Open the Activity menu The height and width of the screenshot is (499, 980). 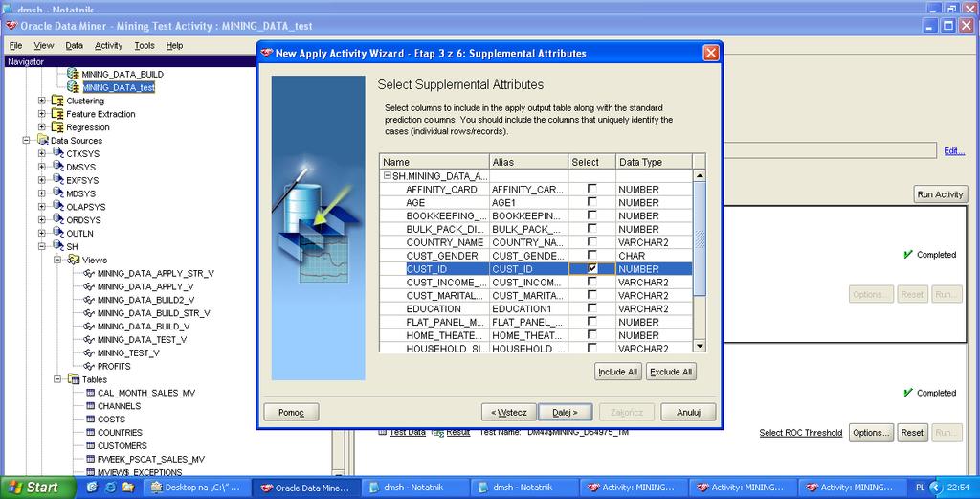[109, 46]
